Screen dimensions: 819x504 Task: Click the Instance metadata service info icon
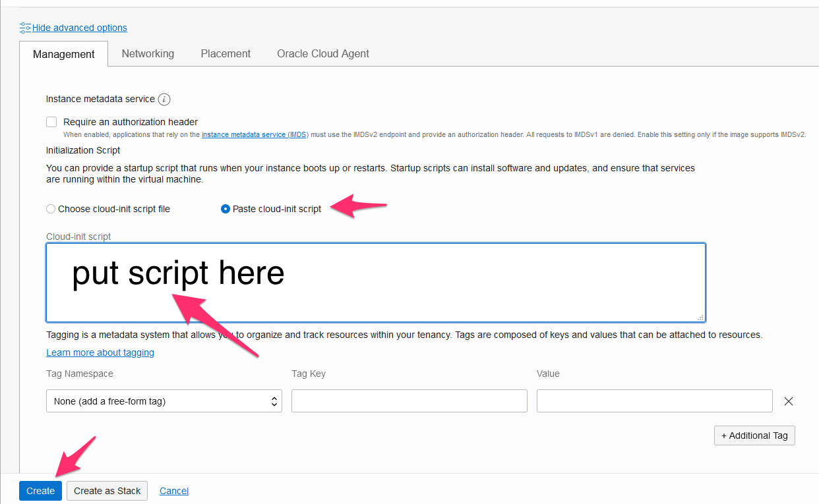[x=164, y=99]
